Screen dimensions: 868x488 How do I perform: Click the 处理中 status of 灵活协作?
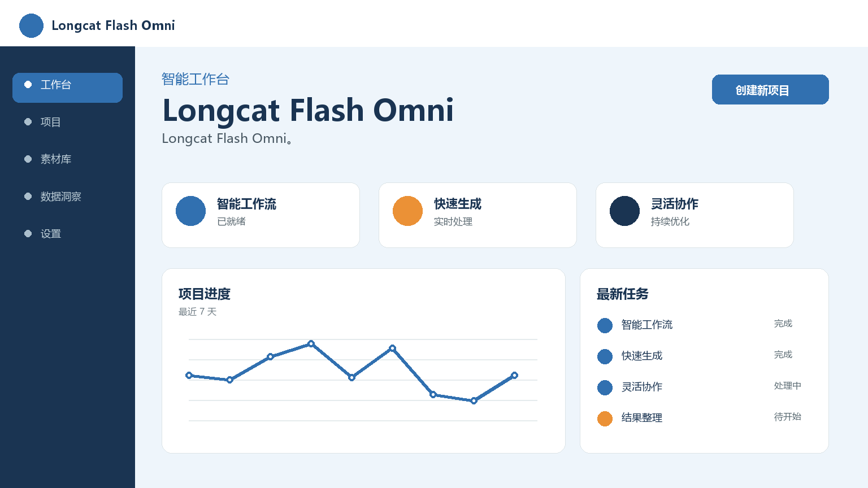[x=787, y=386]
